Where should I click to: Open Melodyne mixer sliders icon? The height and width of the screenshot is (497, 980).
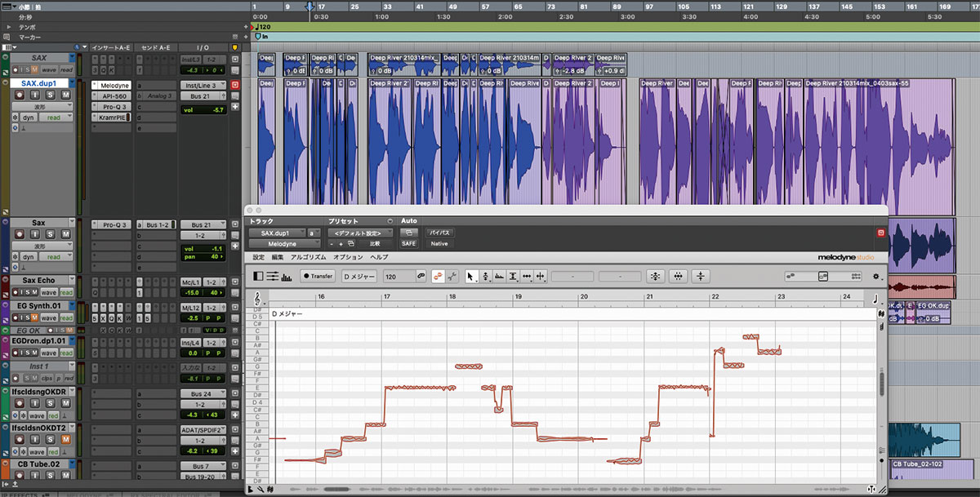[273, 277]
